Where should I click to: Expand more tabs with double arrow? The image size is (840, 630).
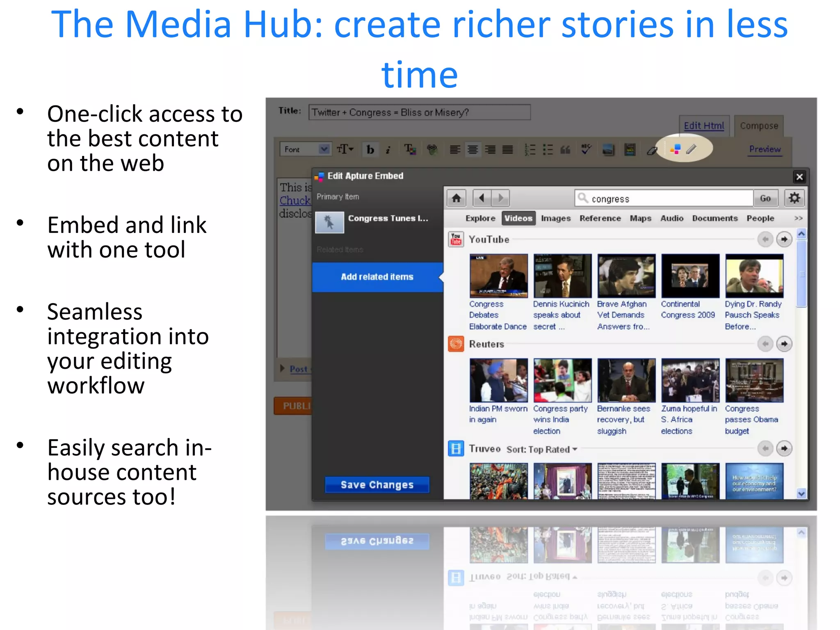pyautogui.click(x=798, y=218)
